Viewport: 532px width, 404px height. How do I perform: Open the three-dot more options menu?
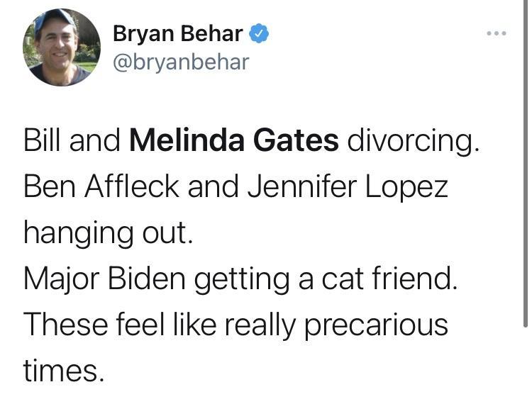point(498,33)
